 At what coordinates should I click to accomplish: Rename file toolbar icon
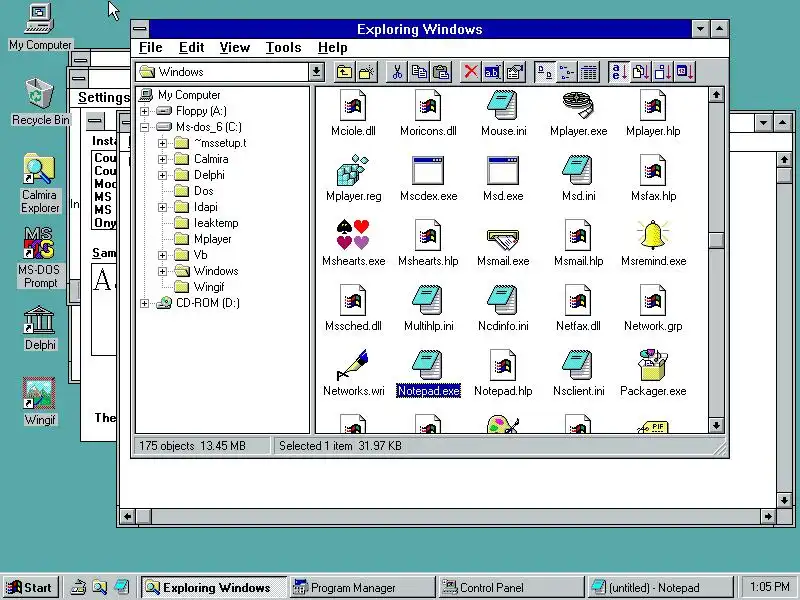492,72
